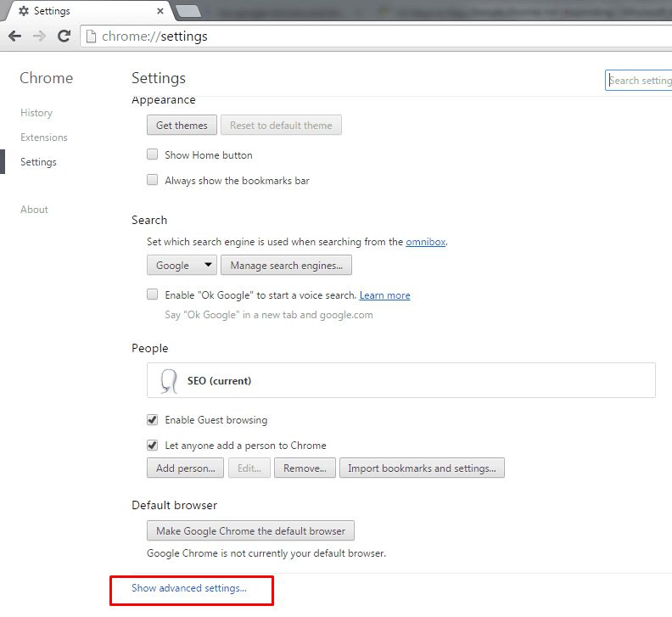Select the SEO (current) profile row
The width and height of the screenshot is (672, 617).
401,380
